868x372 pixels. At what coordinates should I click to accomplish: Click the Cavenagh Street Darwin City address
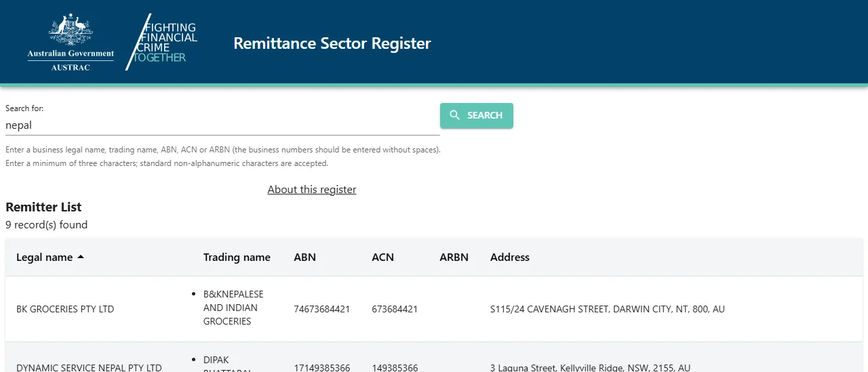coord(608,309)
